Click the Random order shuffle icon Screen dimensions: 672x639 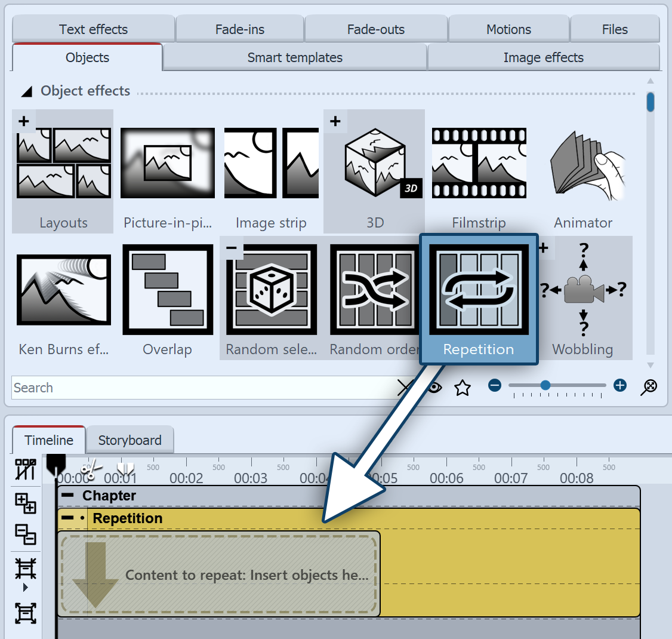point(375,290)
